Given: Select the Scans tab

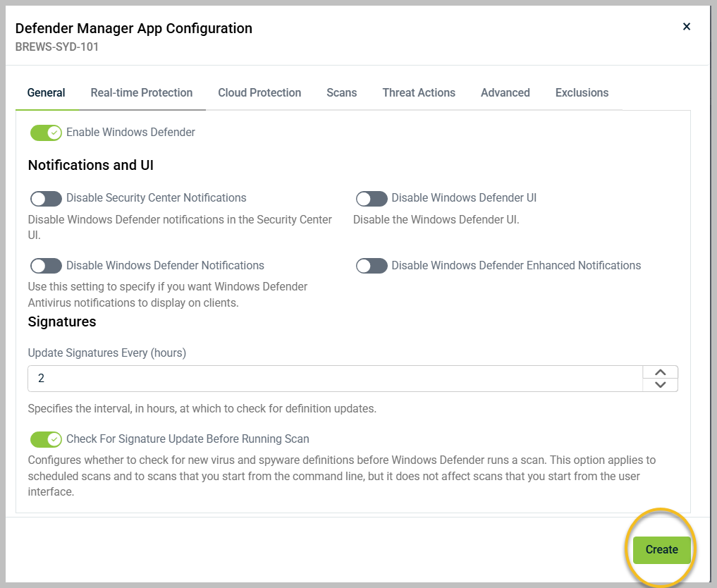Looking at the screenshot, I should point(341,92).
